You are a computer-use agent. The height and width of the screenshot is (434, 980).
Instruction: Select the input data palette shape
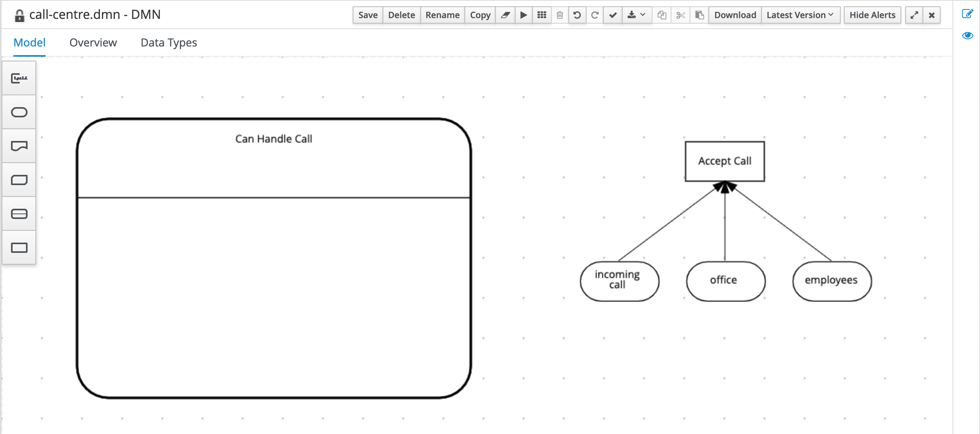click(x=19, y=112)
